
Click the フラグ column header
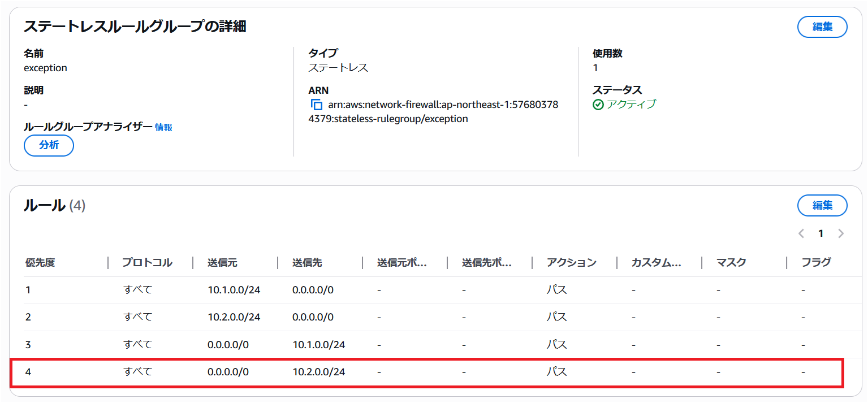[x=816, y=262]
